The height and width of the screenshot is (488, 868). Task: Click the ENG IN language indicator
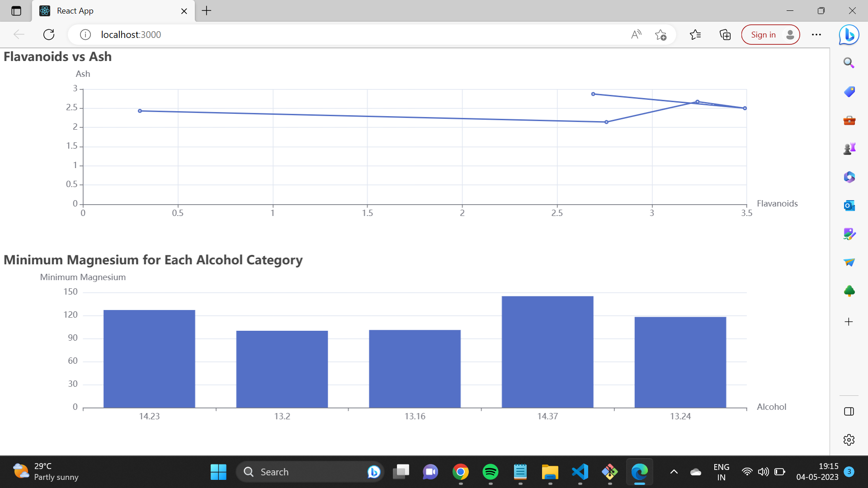[721, 472]
